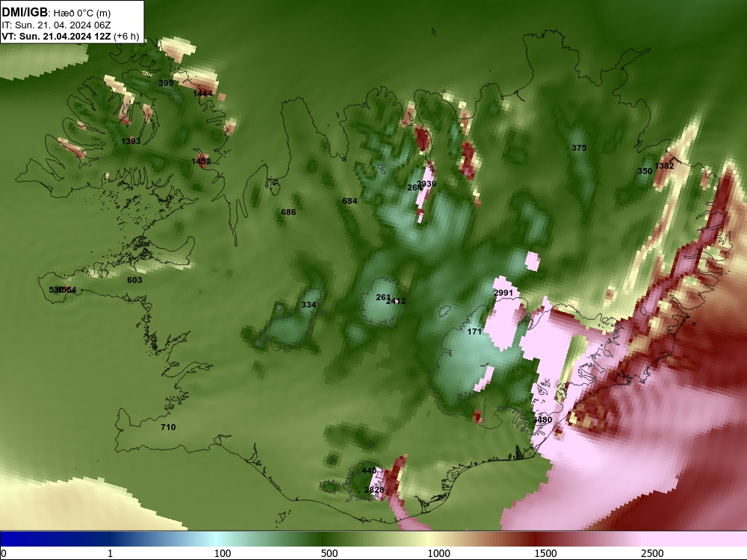Select the 'Hæð 0°C (m)' parameter label
This screenshot has width=747, height=560.
tap(82, 13)
